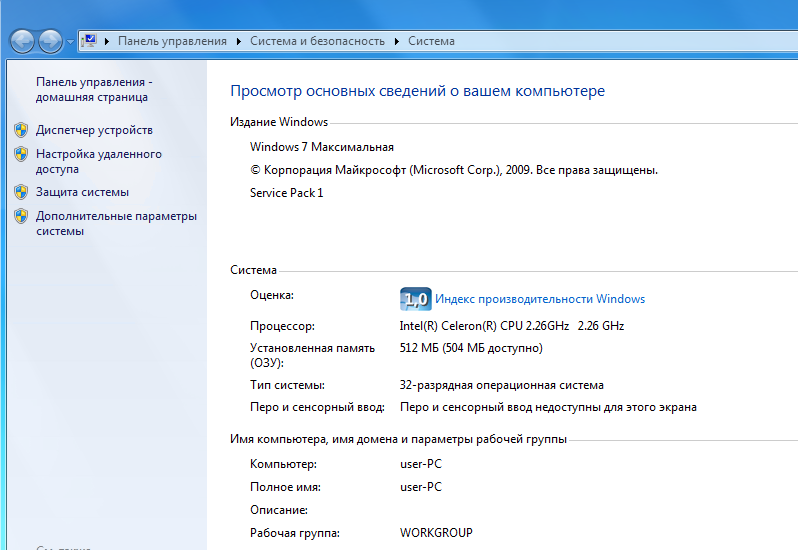Image resolution: width=798 pixels, height=550 pixels.
Task: Expand arrow after Система и безопасность
Action: pyautogui.click(x=396, y=41)
